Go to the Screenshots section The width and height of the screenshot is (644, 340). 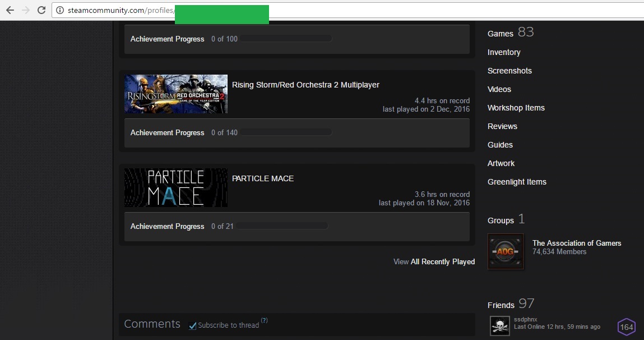pos(509,71)
